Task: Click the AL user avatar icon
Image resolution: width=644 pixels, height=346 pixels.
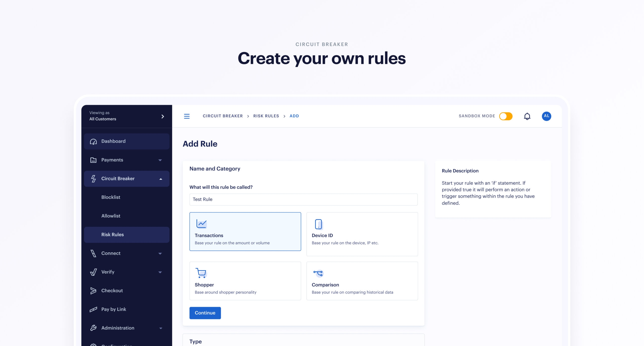Action: pyautogui.click(x=546, y=116)
